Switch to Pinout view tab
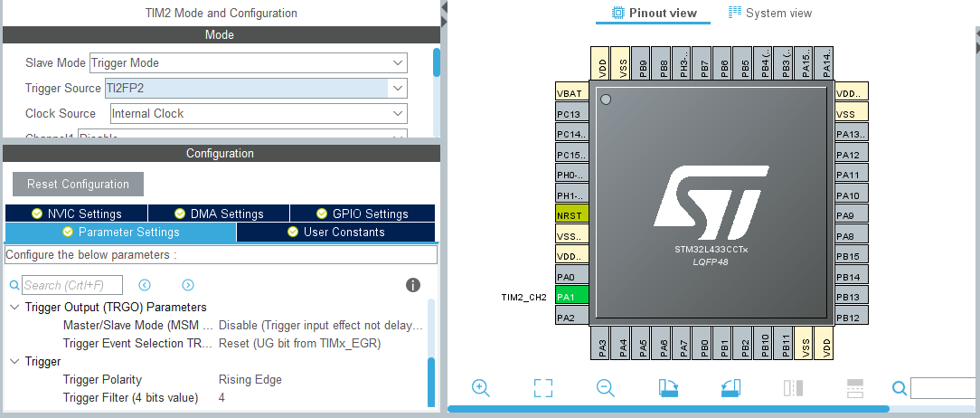 click(x=653, y=13)
